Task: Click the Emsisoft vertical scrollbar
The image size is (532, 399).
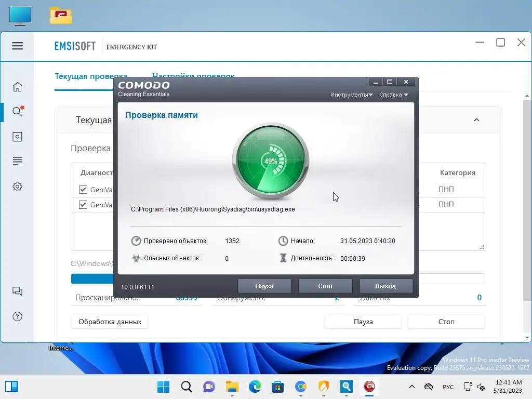Action: [527, 200]
